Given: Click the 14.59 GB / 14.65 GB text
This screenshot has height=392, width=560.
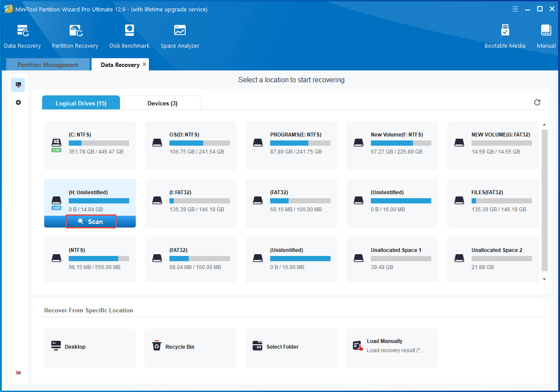Looking at the screenshot, I should (496, 152).
